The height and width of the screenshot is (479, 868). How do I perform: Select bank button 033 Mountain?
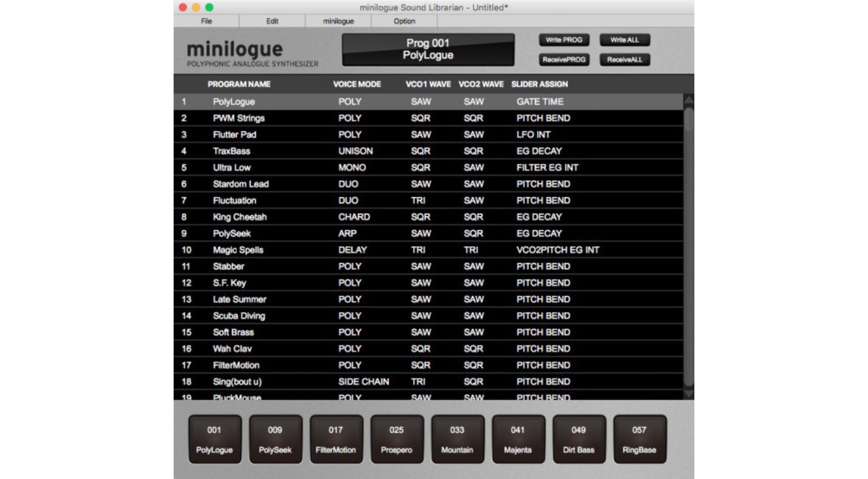(x=457, y=440)
